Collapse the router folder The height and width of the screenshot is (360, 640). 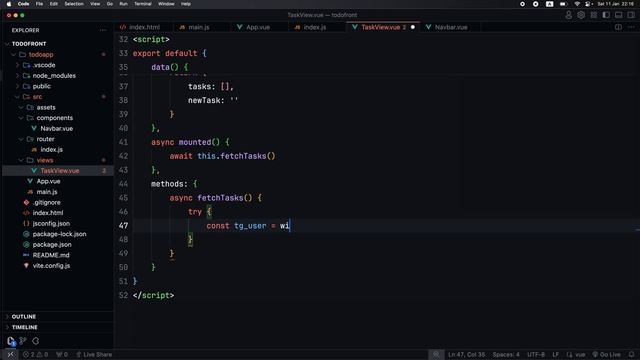45,139
